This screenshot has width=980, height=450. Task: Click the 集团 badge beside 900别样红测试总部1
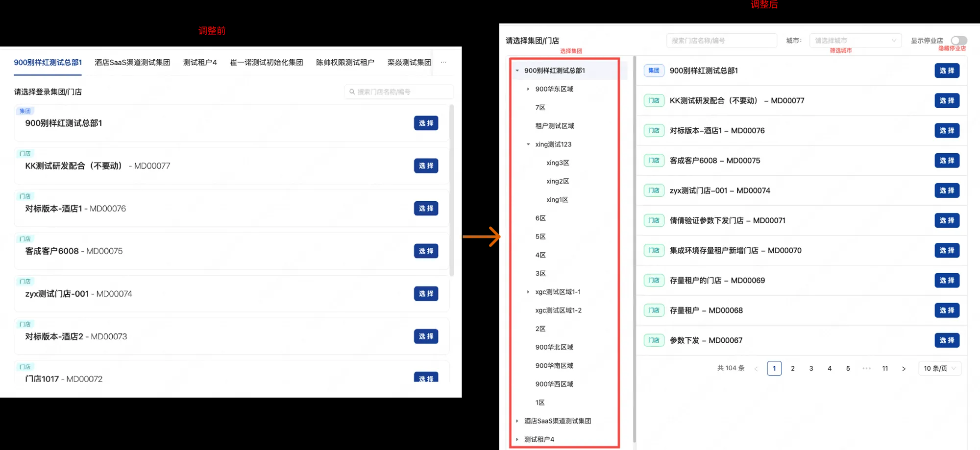(25, 111)
